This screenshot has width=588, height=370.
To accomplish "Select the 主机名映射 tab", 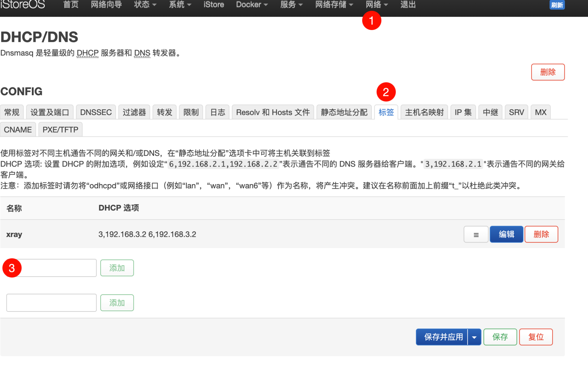I will (424, 112).
